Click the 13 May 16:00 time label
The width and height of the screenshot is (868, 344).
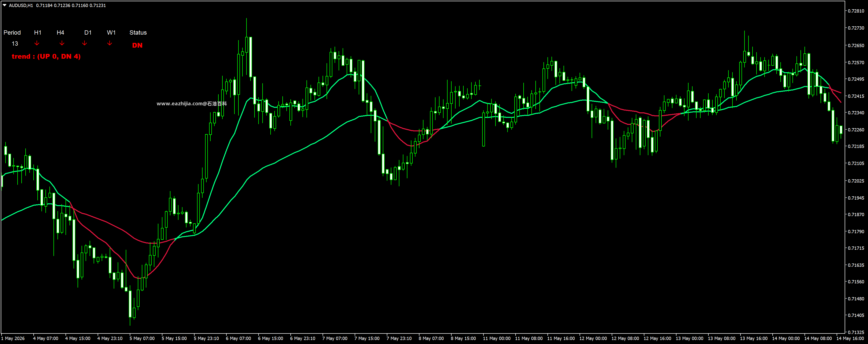[754, 339]
